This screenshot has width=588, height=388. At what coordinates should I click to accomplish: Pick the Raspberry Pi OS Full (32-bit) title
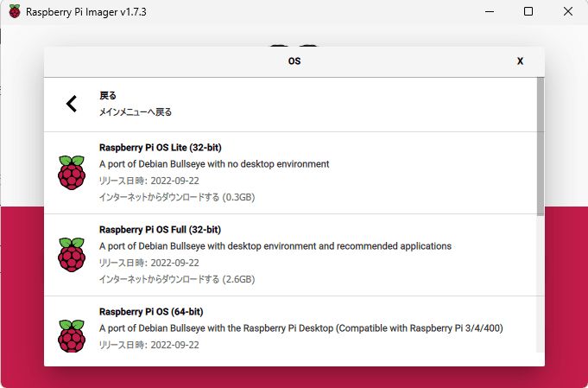point(160,230)
